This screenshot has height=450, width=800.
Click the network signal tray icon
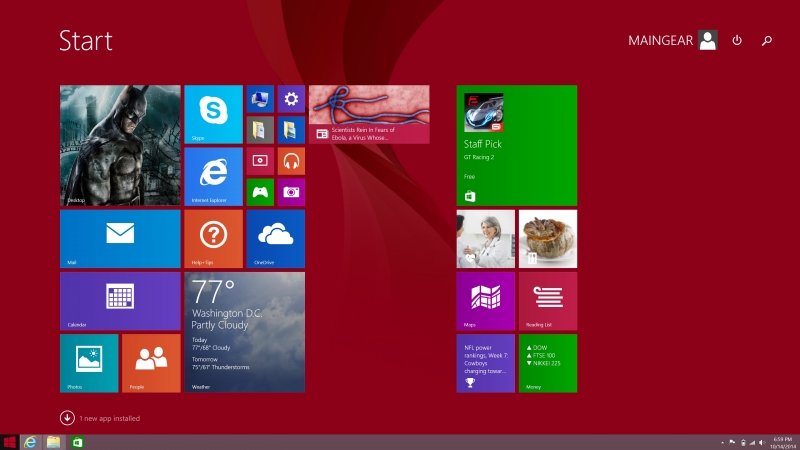[752, 443]
